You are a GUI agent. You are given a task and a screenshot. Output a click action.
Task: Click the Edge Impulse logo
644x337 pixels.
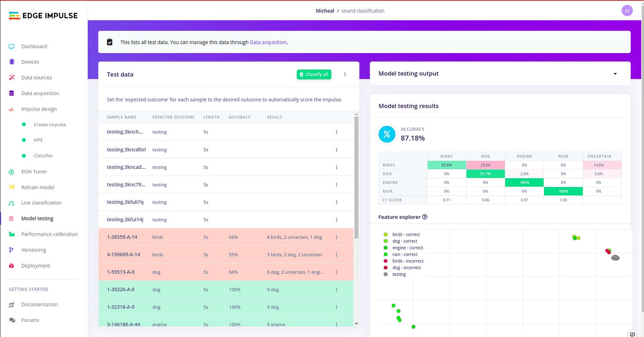pyautogui.click(x=43, y=16)
